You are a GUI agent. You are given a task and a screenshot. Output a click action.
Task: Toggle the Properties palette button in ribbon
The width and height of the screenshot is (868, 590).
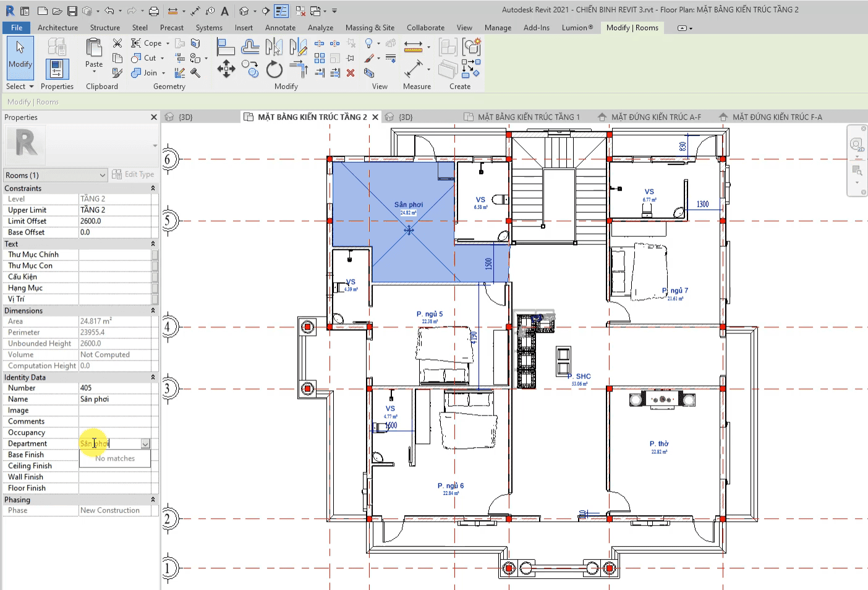point(57,69)
